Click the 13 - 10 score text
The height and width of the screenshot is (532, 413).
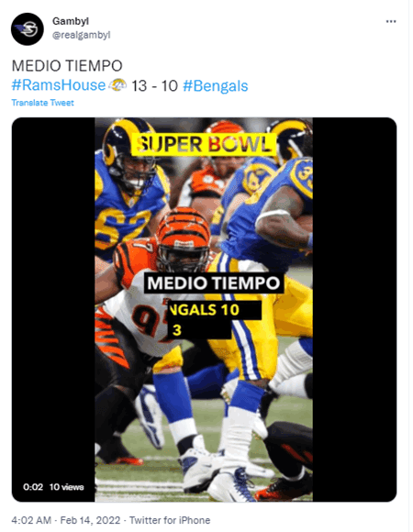tap(155, 86)
